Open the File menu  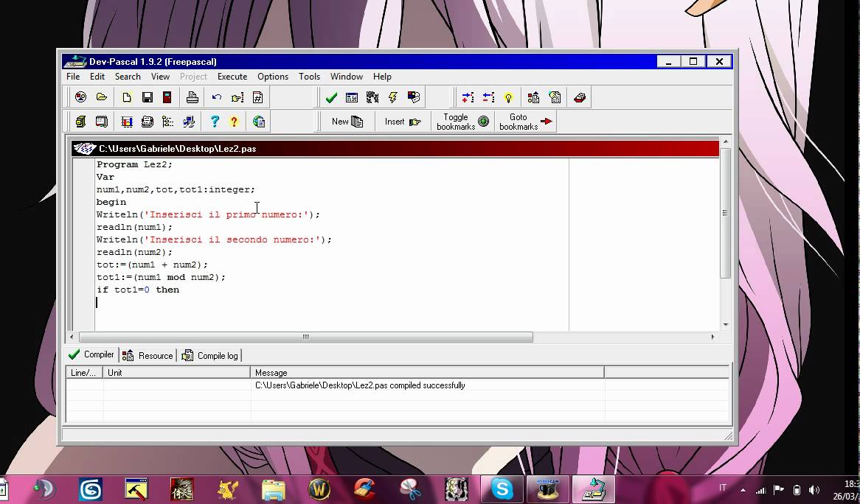coord(73,77)
